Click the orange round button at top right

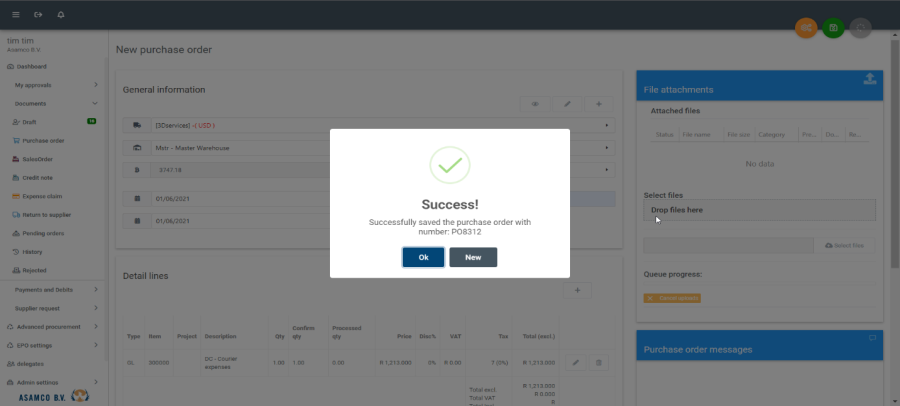click(806, 28)
